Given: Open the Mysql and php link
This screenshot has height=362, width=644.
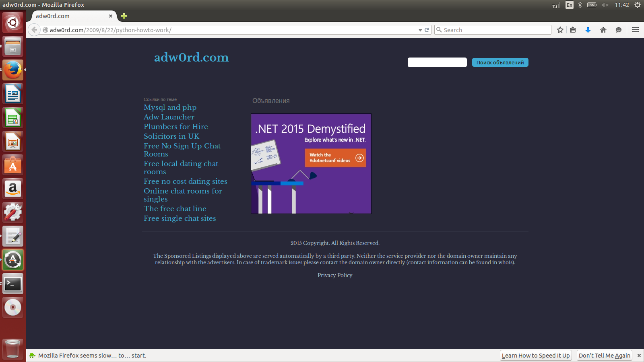Looking at the screenshot, I should pyautogui.click(x=170, y=107).
